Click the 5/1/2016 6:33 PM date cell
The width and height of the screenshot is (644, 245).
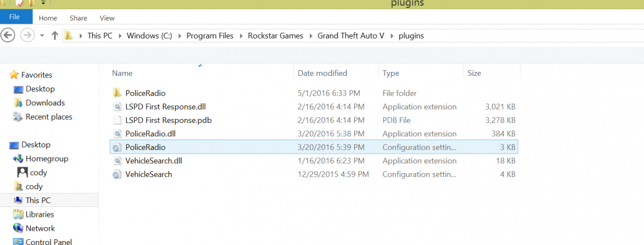(328, 93)
